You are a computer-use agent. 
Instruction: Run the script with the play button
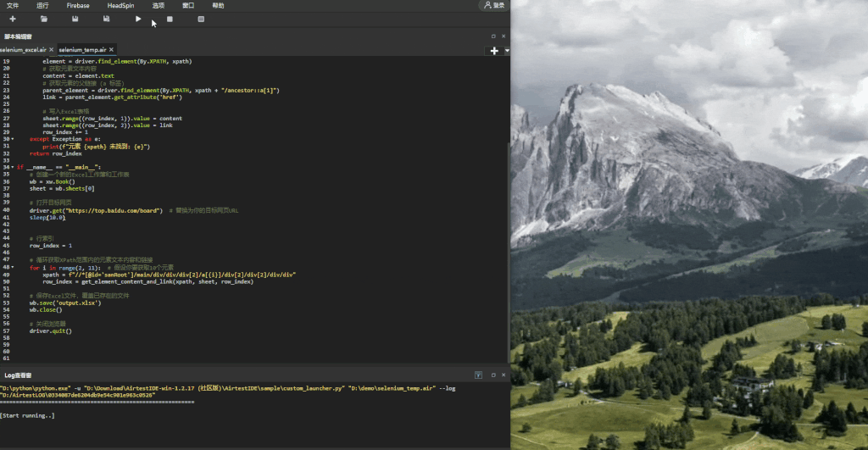click(x=138, y=19)
